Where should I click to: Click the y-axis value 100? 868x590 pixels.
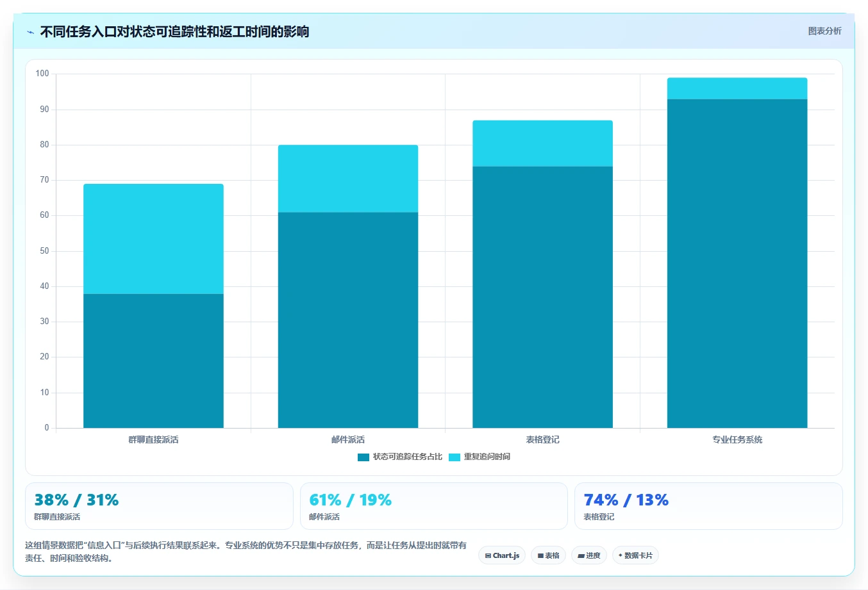(x=42, y=74)
